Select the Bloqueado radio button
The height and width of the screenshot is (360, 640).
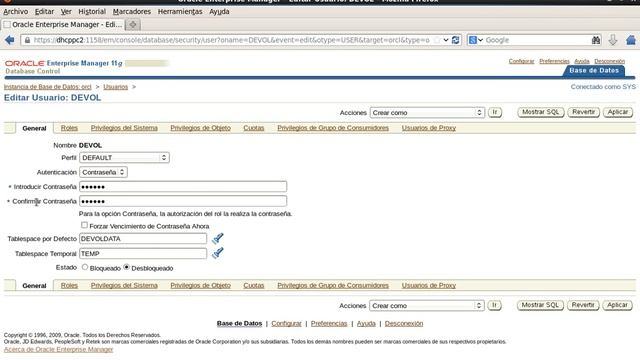coord(85,267)
